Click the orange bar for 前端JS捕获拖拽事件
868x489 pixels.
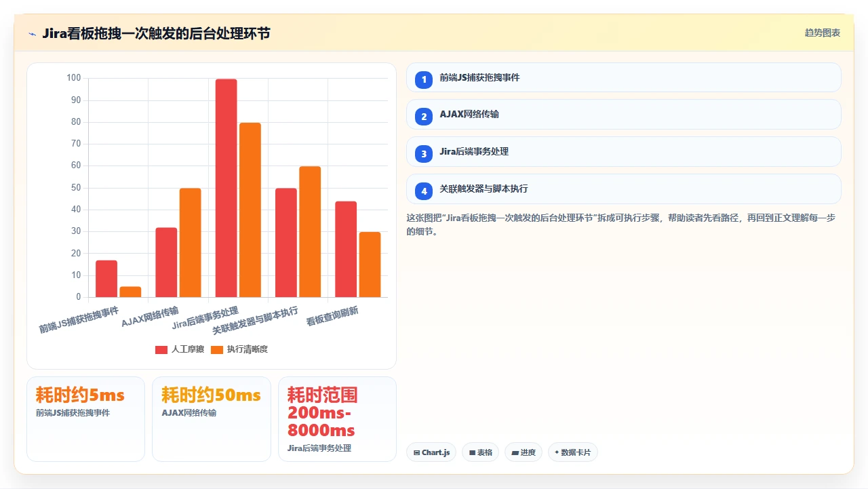[x=131, y=292]
